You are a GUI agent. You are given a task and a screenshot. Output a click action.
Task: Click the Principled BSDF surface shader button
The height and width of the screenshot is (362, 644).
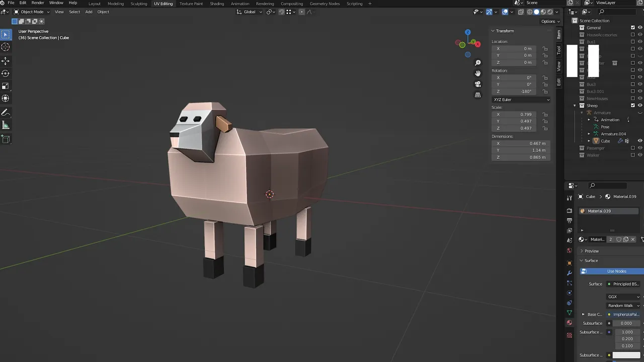(x=623, y=284)
